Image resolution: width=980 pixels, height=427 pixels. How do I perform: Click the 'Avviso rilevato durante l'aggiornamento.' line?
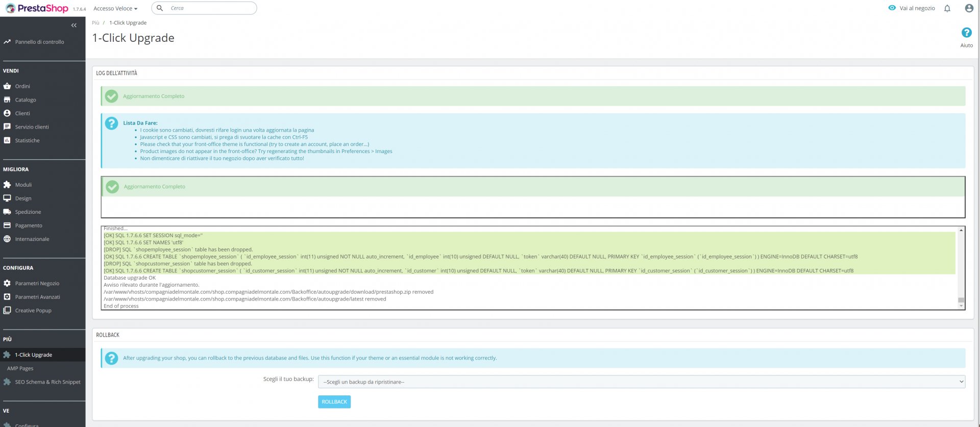[x=152, y=285]
